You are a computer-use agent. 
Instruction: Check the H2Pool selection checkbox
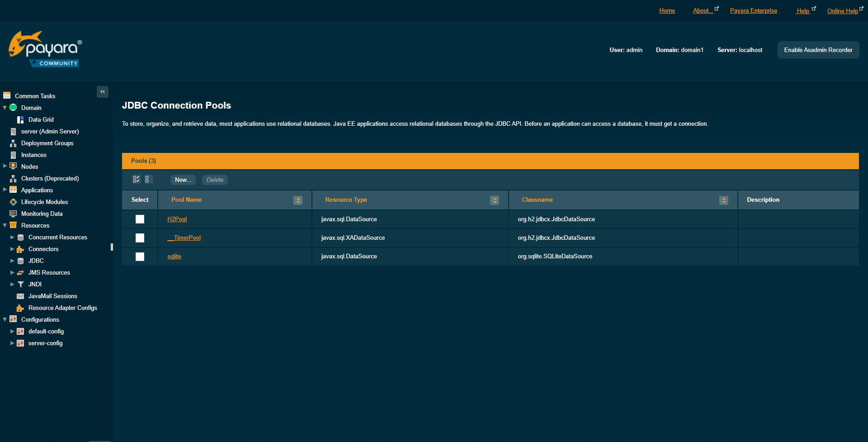(140, 219)
